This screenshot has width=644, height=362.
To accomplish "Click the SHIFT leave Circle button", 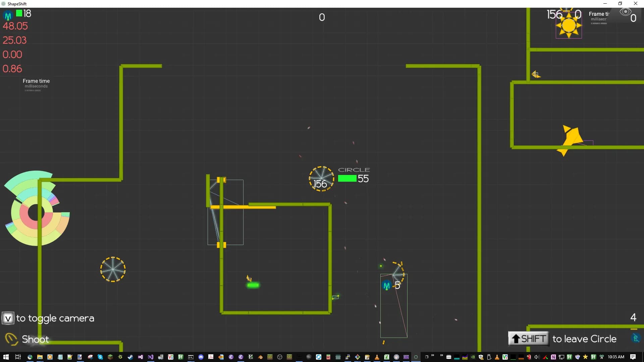I will click(528, 339).
